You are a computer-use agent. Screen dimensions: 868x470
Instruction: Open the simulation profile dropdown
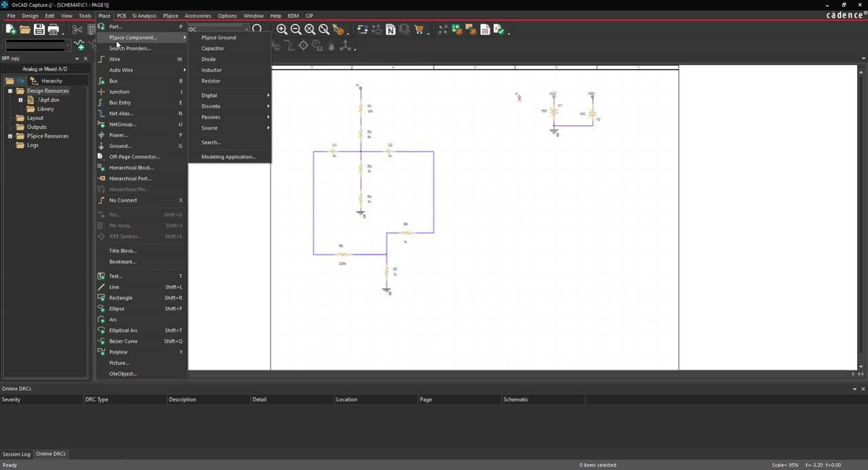tap(246, 29)
